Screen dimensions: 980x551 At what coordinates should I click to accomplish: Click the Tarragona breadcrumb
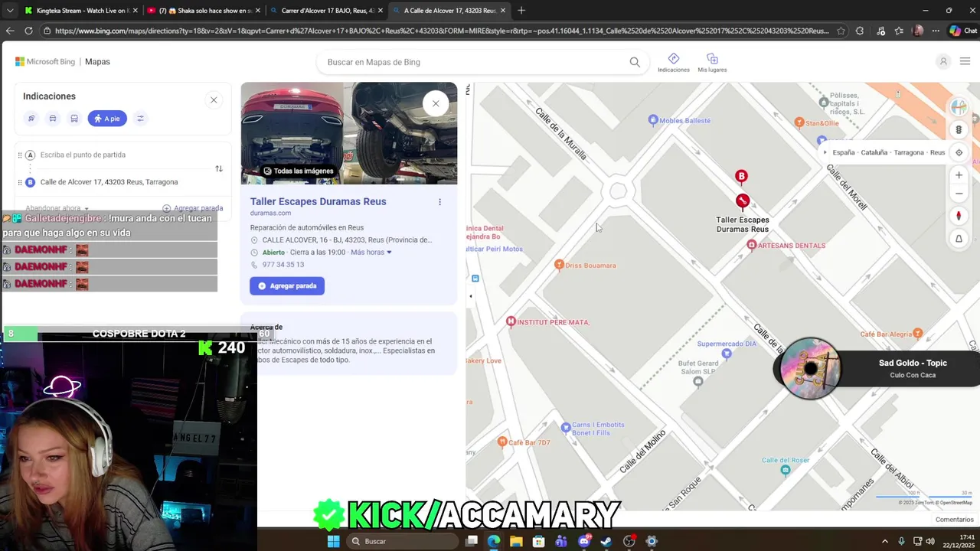[909, 152]
